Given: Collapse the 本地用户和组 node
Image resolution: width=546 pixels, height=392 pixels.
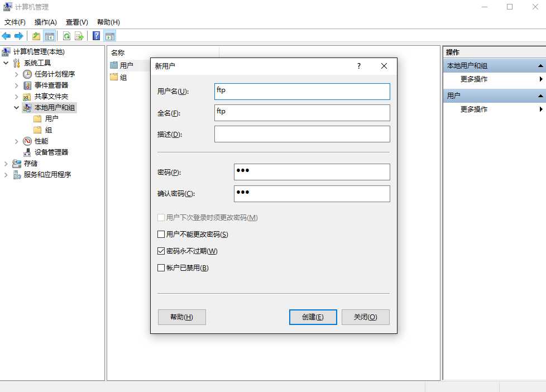Looking at the screenshot, I should (x=16, y=108).
